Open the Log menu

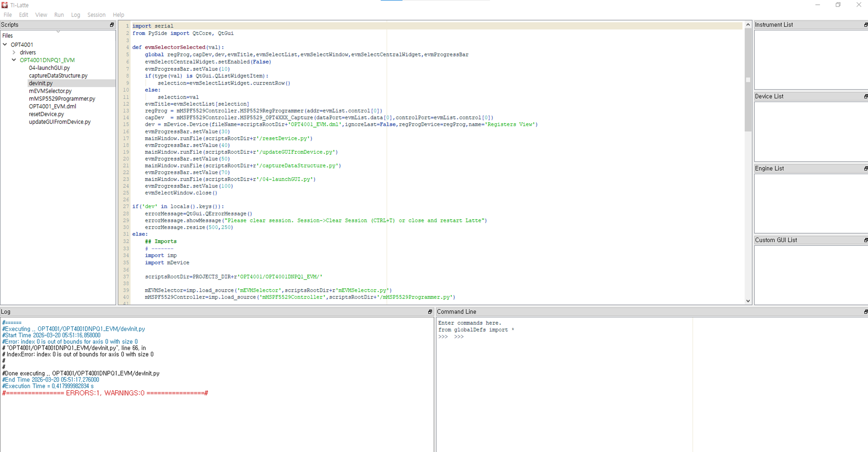point(76,15)
